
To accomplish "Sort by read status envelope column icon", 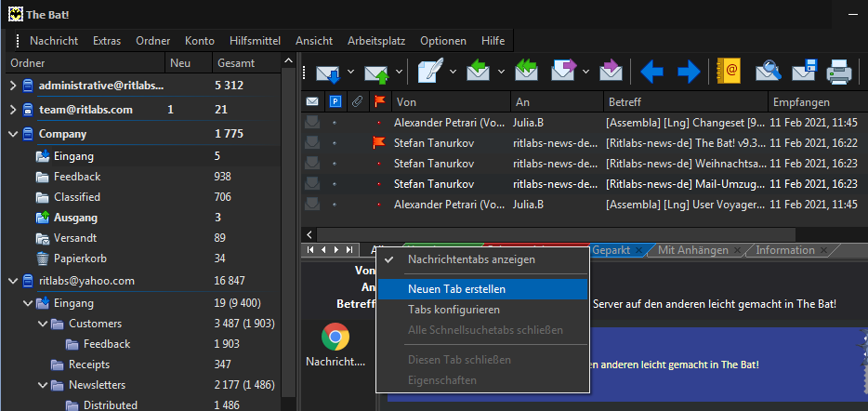I will [x=312, y=102].
